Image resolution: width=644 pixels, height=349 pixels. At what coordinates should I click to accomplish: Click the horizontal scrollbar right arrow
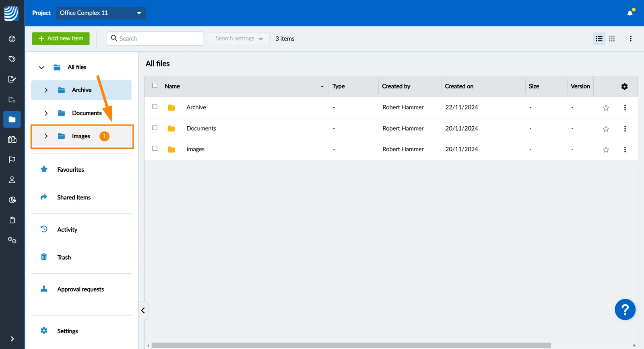pyautogui.click(x=634, y=345)
